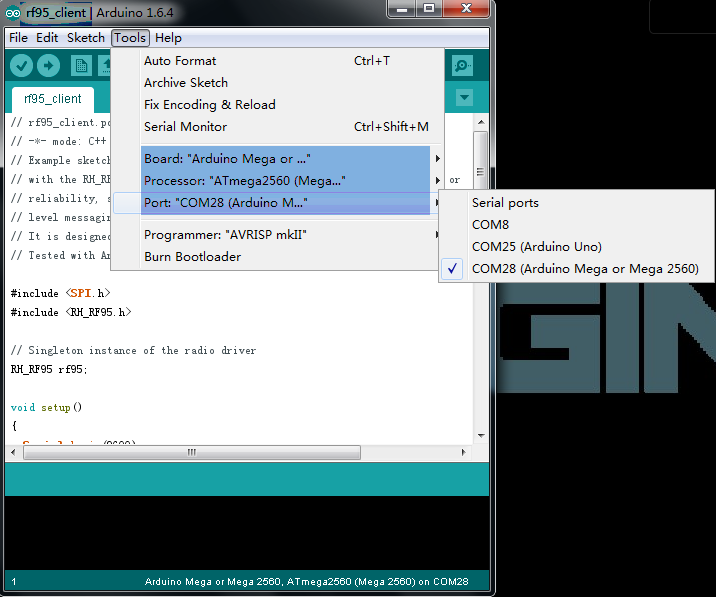Click the 'RH_RF95 rf95;' code line

point(49,370)
